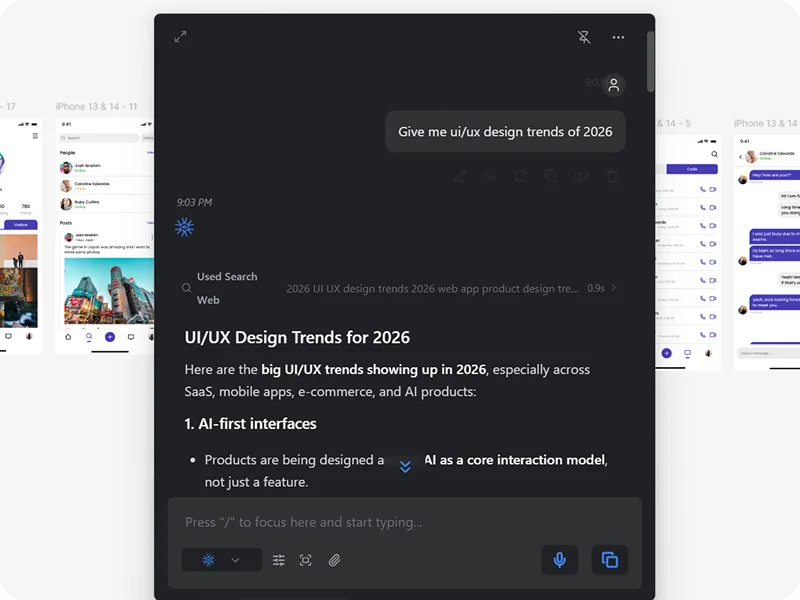The image size is (800, 600).
Task: Select 'iPhone 13 & 14 - 11' frame label
Action: [96, 107]
